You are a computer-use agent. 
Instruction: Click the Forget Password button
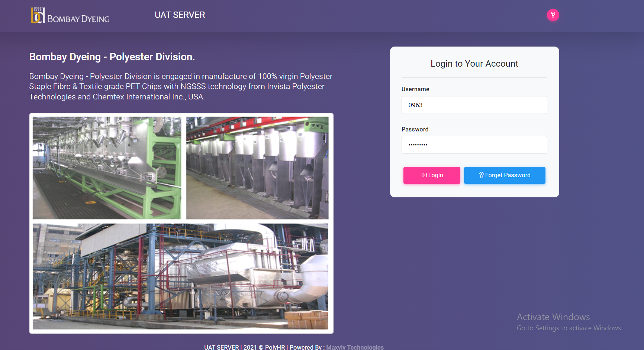(x=505, y=175)
